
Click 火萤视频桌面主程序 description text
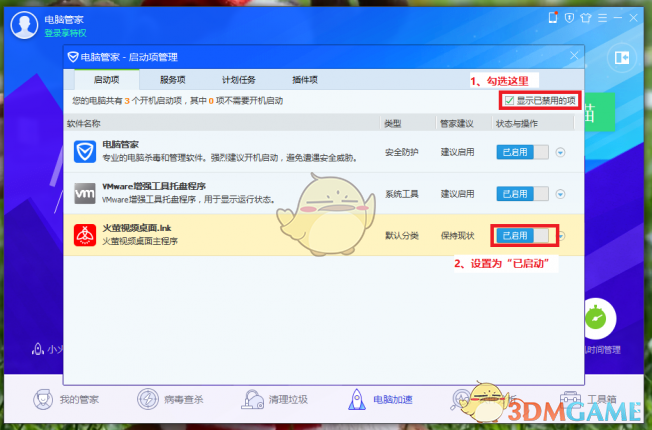tap(140, 241)
